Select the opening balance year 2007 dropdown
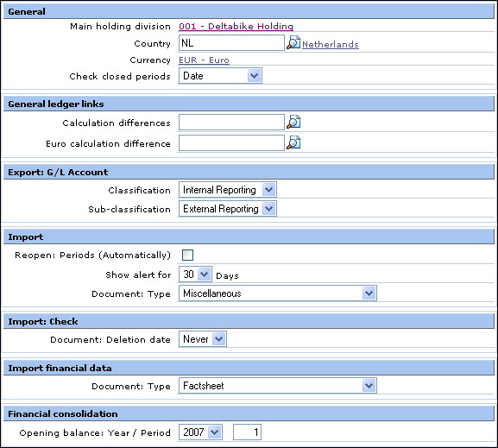498x448 pixels. [x=200, y=432]
